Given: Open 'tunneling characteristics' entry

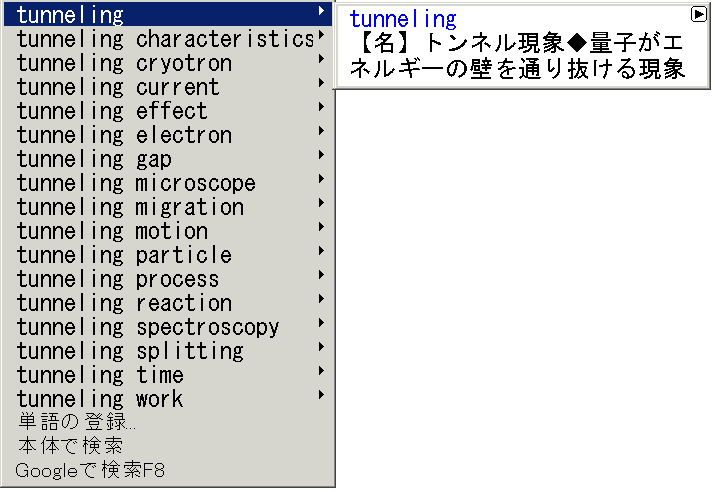Looking at the screenshot, I should click(168, 39).
